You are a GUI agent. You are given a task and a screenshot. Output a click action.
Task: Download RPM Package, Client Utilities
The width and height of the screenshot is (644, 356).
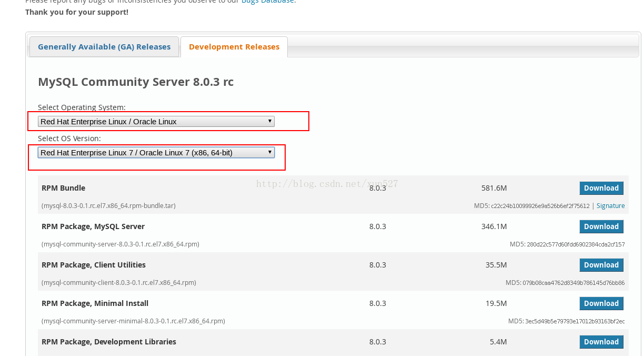click(601, 265)
